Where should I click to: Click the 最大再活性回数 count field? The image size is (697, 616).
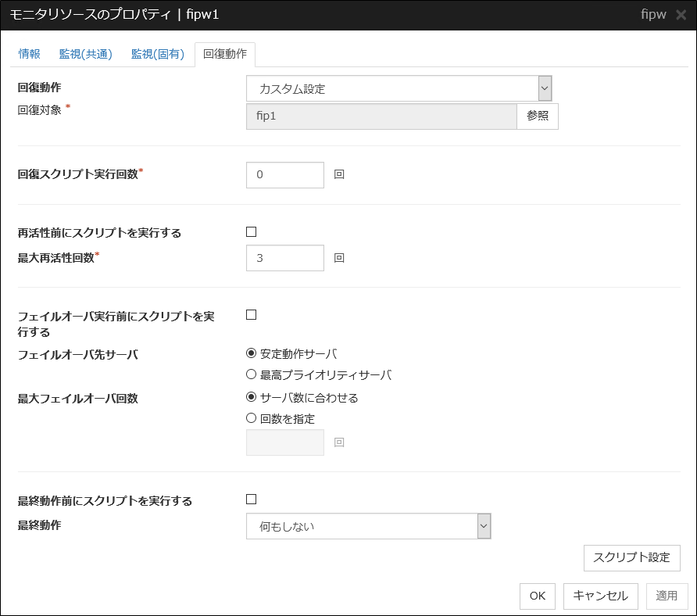click(x=284, y=257)
